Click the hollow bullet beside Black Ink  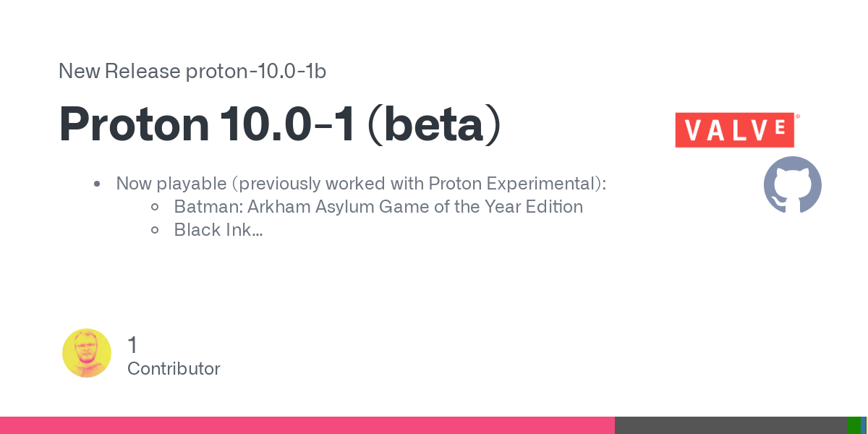click(x=155, y=231)
